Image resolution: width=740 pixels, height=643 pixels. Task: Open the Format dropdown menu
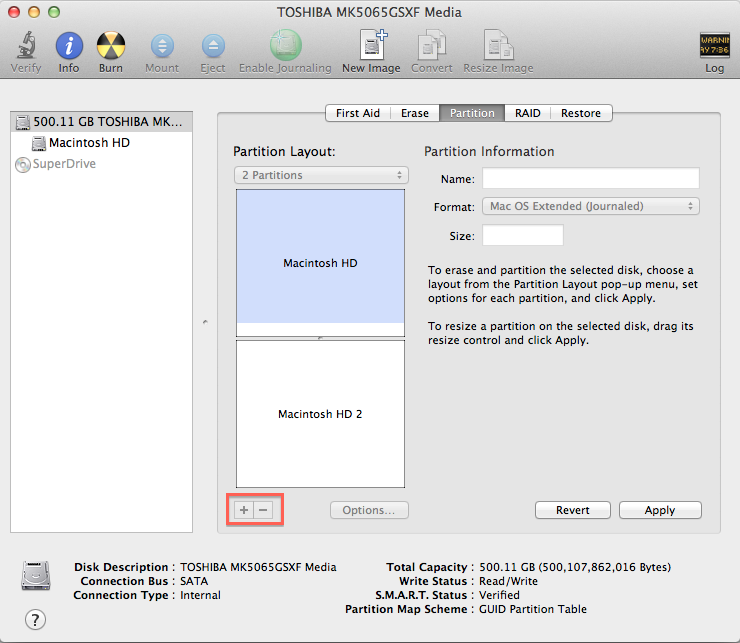(x=590, y=206)
